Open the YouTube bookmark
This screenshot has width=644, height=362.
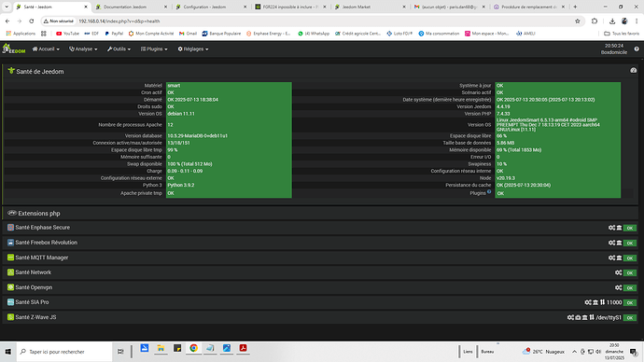coord(67,34)
